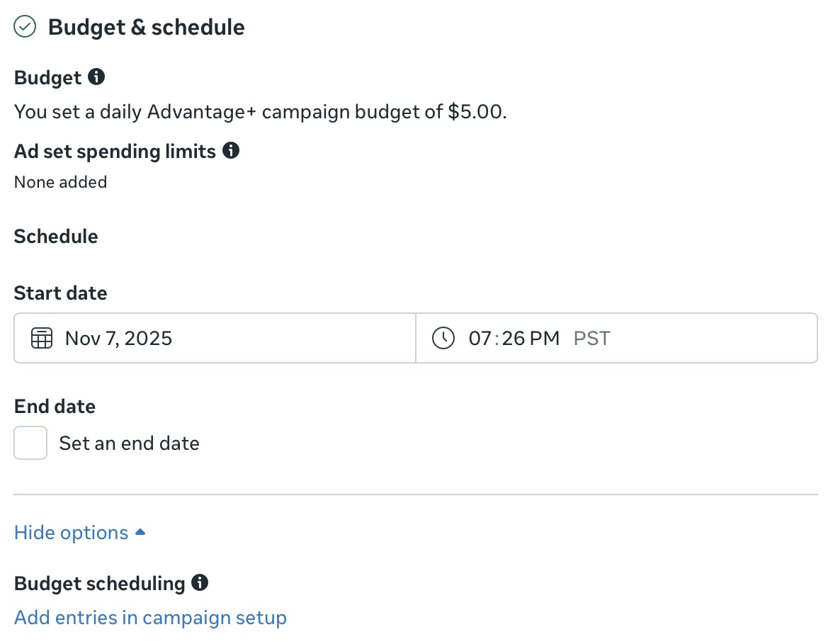Click the None added text under spending limits
Viewport: 833px width, 644px height.
[60, 182]
